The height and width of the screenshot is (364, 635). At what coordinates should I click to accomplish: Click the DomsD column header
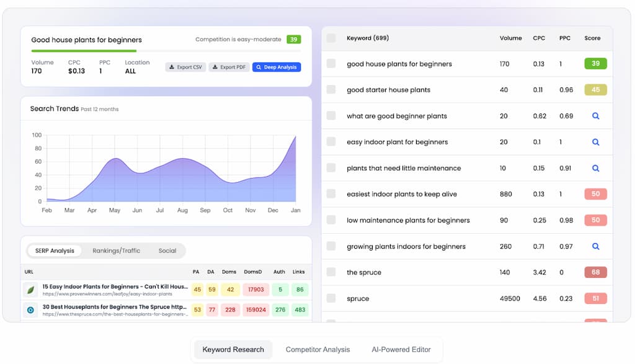pos(253,272)
